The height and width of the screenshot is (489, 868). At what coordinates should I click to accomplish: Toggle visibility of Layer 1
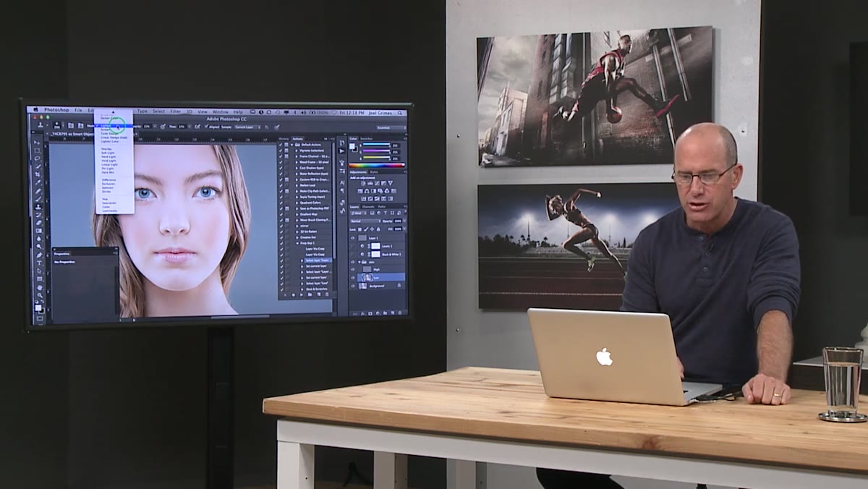click(353, 238)
